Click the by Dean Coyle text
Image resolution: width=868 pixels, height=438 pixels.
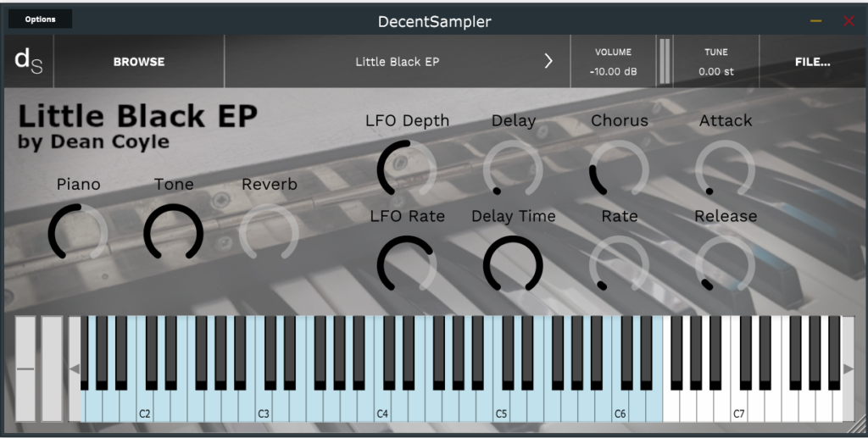(93, 141)
